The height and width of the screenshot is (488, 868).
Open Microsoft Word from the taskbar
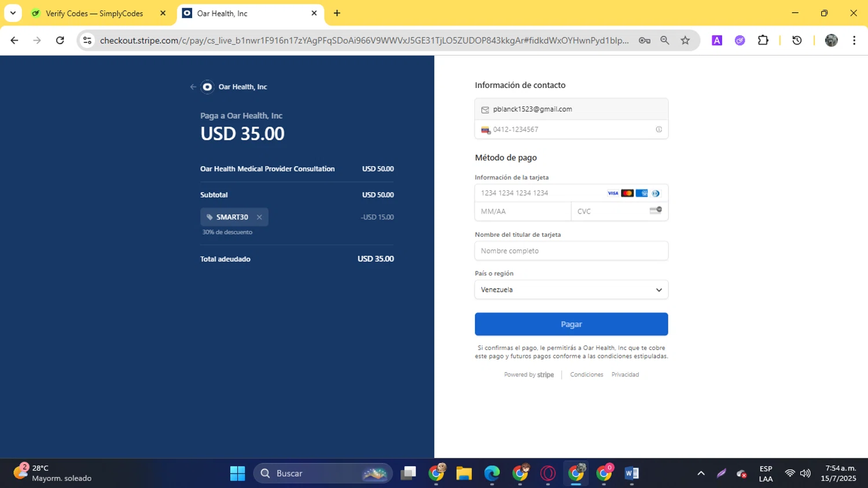pos(631,474)
